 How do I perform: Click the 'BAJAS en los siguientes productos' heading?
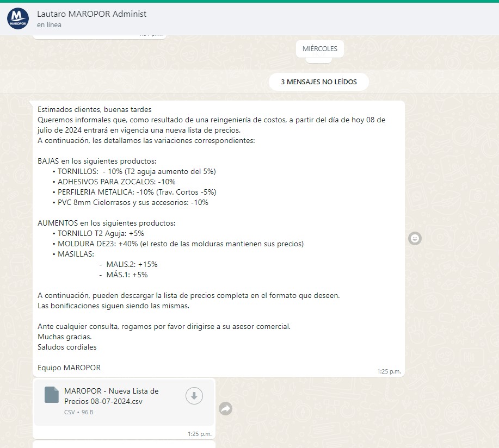click(97, 161)
